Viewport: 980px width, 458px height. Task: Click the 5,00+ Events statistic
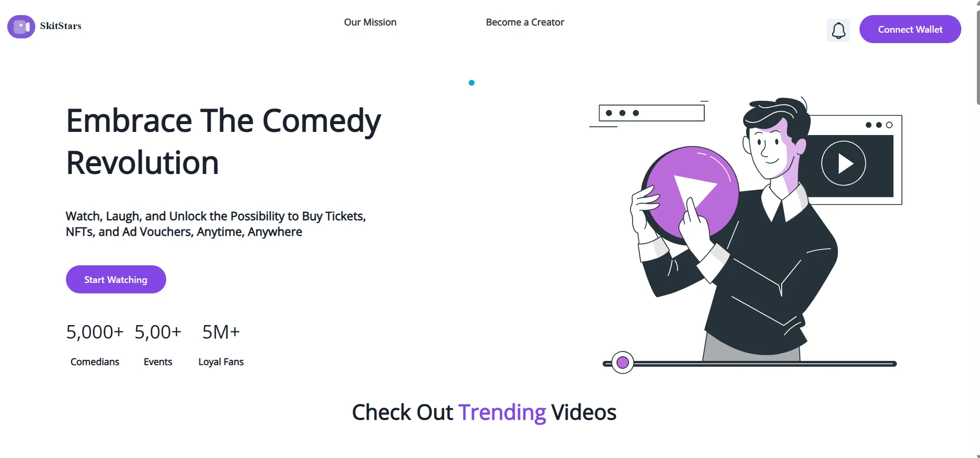pyautogui.click(x=158, y=345)
